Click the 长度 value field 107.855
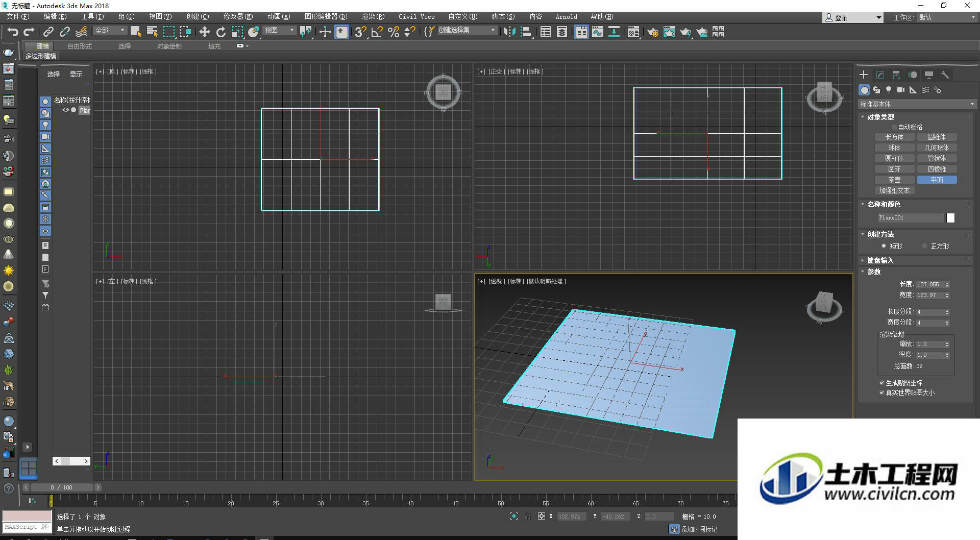Viewport: 980px width, 540px height. (929, 284)
